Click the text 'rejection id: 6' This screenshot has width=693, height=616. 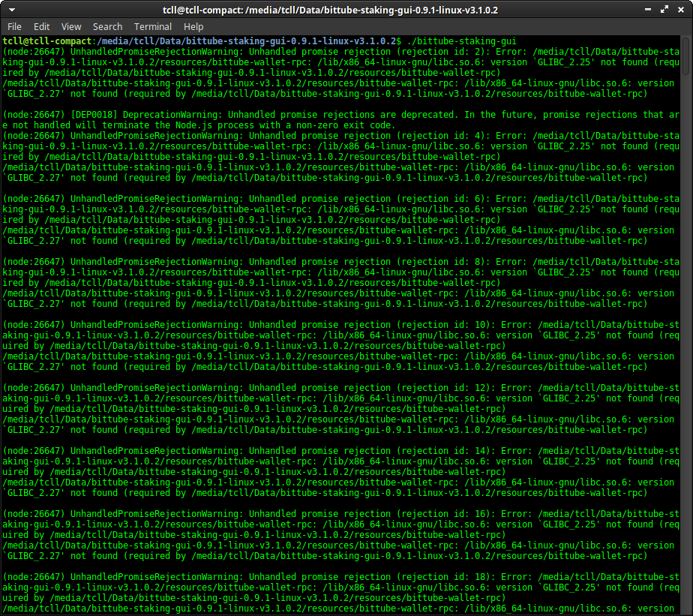(x=440, y=199)
